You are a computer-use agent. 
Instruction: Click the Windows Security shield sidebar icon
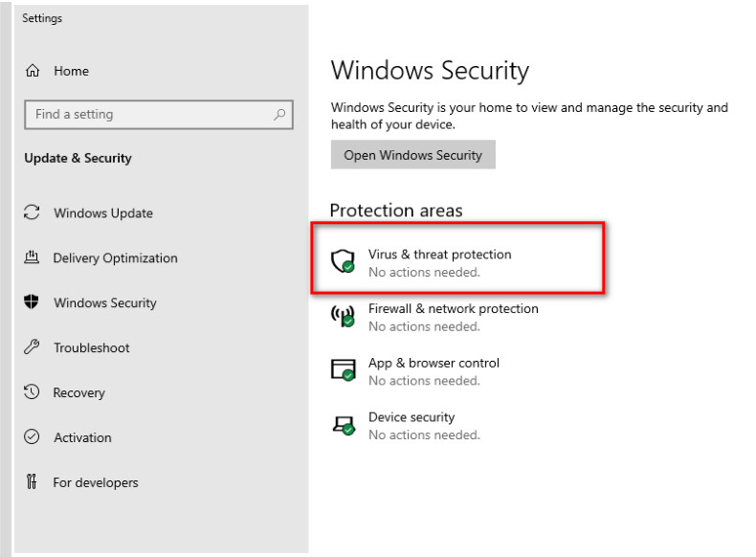32,302
